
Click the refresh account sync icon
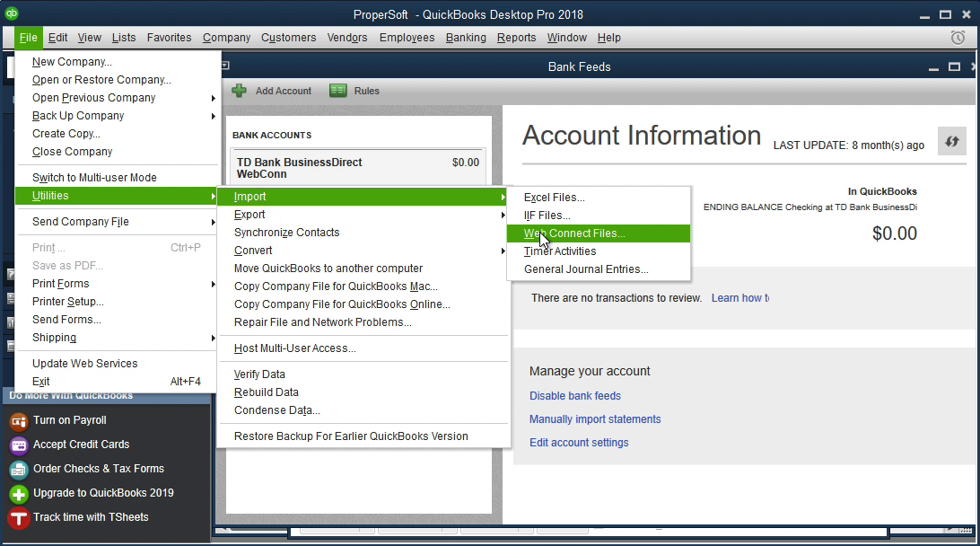click(952, 141)
